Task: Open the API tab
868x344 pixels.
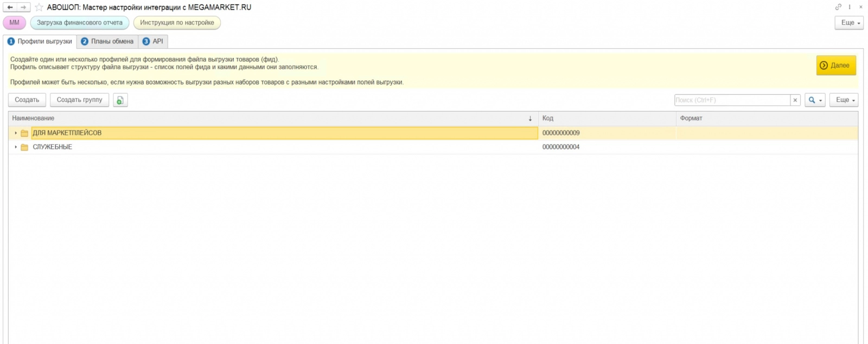Action: point(153,42)
